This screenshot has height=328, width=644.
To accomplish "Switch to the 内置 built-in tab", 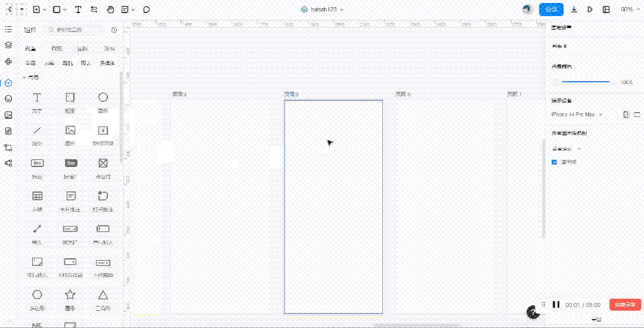I will pyautogui.click(x=30, y=48).
